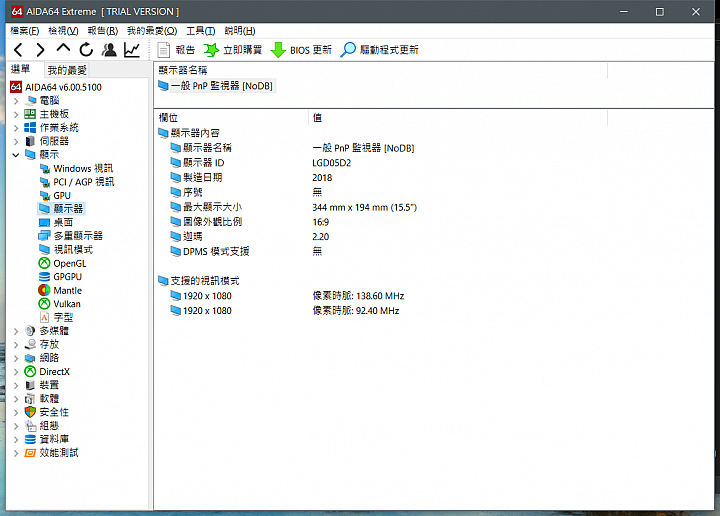720x516 pixels.
Task: Switch to the 我的最愛 tab in the sidebar
Action: click(x=67, y=70)
